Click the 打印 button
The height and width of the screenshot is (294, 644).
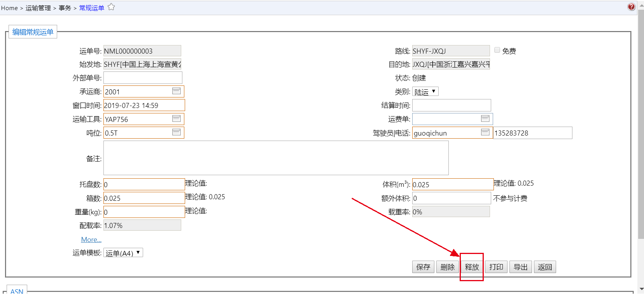click(496, 267)
